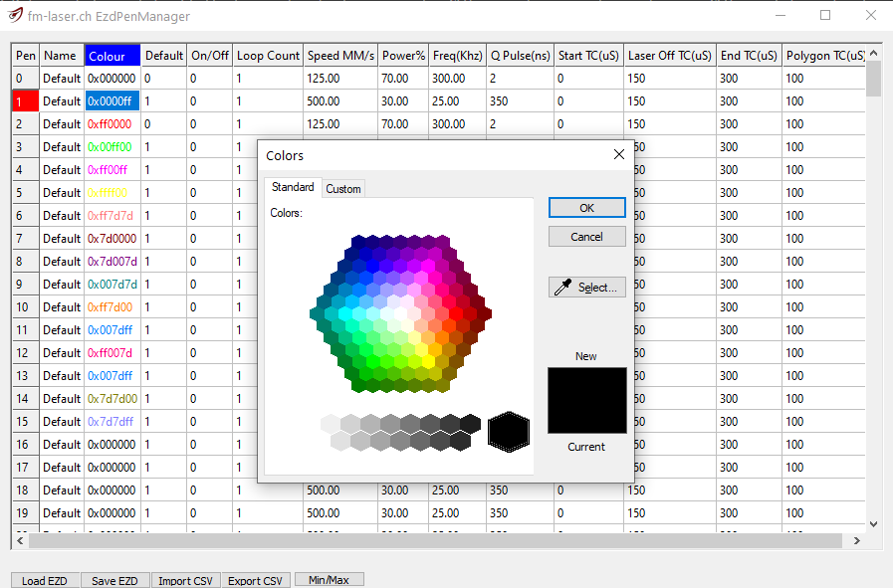Pick the teal hexagon at left tip
This screenshot has height=588, width=893.
(317, 313)
